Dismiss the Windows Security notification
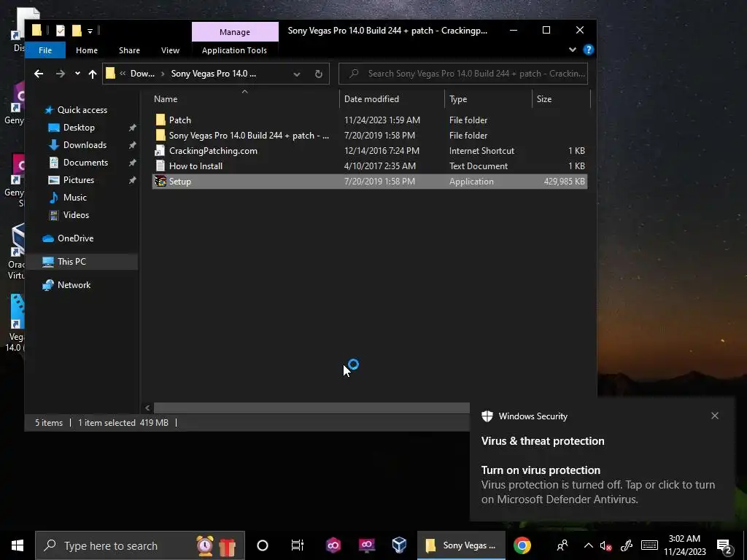747x560 pixels. point(715,416)
